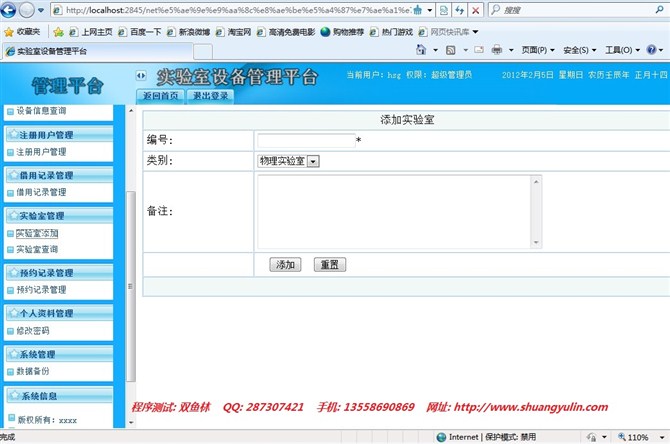The image size is (670, 444).
Task: Collapse the 系统信息 section header
Action: (59, 396)
